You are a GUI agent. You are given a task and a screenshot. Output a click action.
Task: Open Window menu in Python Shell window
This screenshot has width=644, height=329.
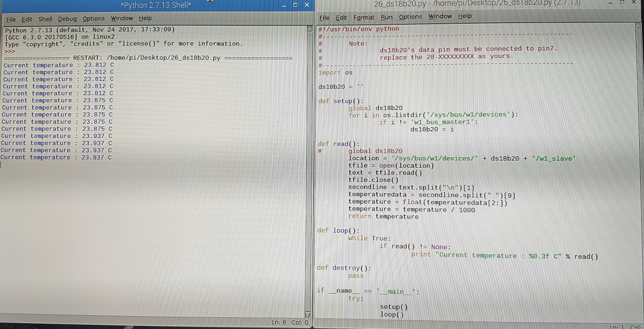[x=122, y=19]
